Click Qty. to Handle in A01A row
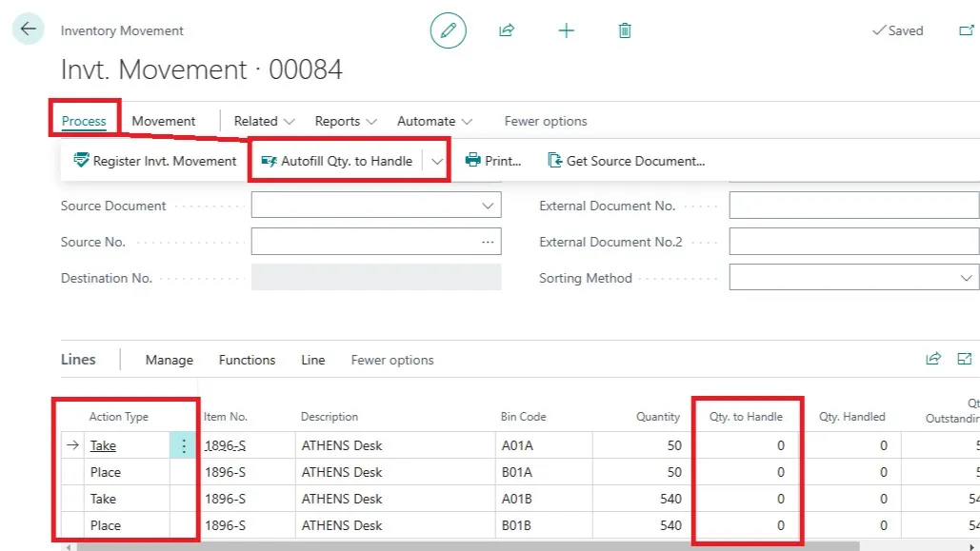 tap(747, 445)
